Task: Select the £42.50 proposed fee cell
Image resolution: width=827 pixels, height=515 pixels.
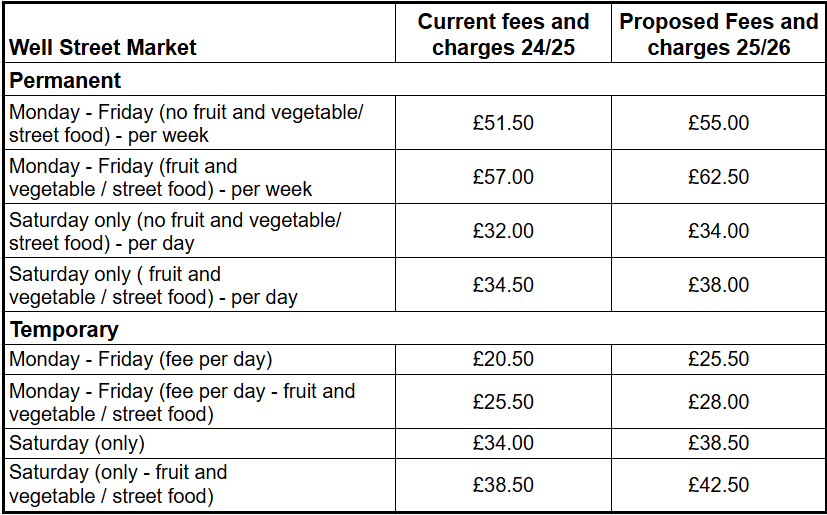Action: pos(718,485)
